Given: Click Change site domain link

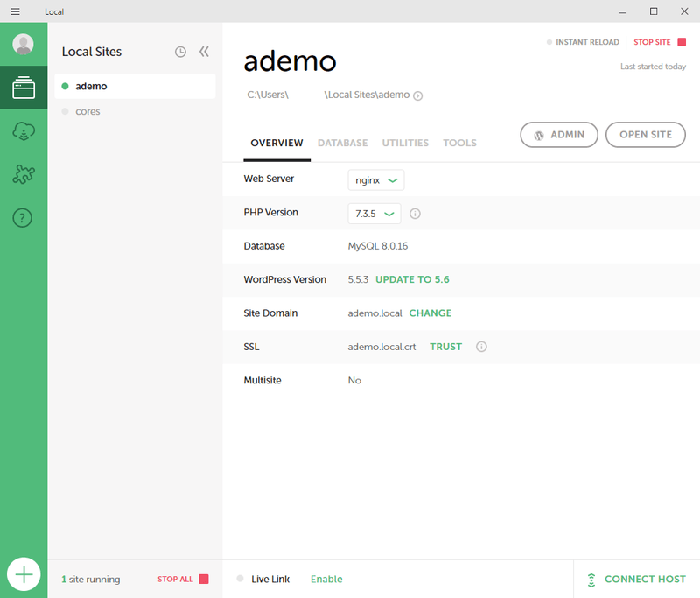Looking at the screenshot, I should click(x=430, y=313).
